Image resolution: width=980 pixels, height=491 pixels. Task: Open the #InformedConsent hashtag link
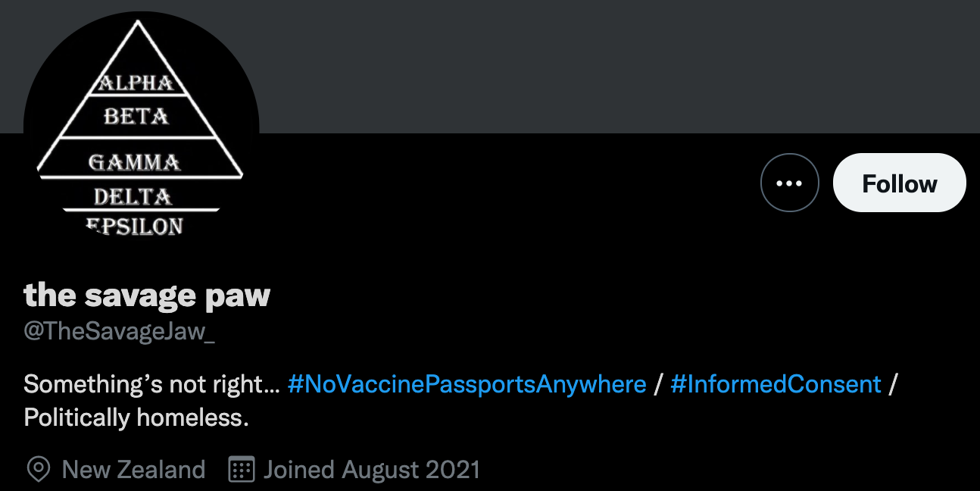(x=775, y=384)
